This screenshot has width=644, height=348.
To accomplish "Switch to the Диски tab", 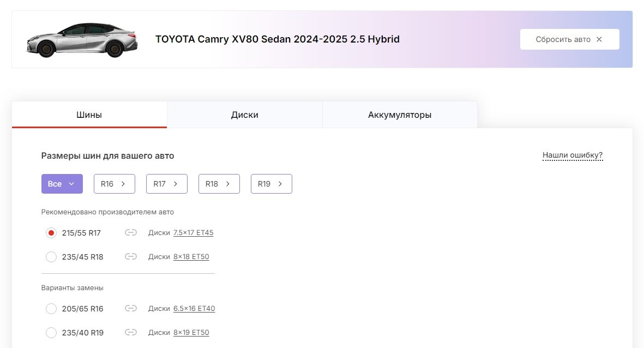I will [244, 115].
